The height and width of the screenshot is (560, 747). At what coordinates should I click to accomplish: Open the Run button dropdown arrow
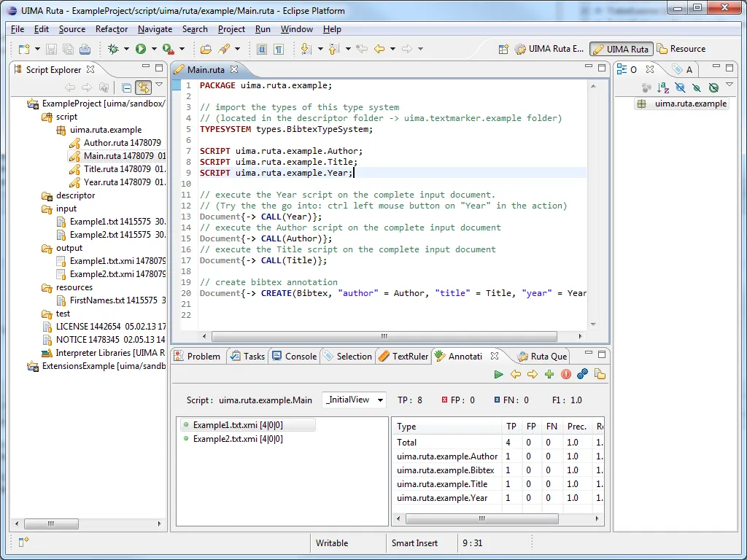click(x=155, y=49)
